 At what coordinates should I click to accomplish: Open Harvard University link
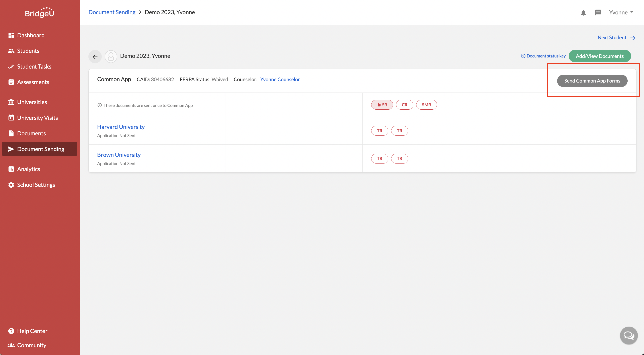[x=121, y=127]
